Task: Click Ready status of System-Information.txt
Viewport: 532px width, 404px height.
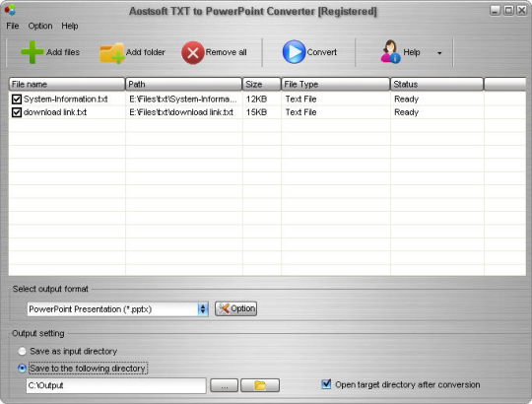Action: tap(406, 100)
